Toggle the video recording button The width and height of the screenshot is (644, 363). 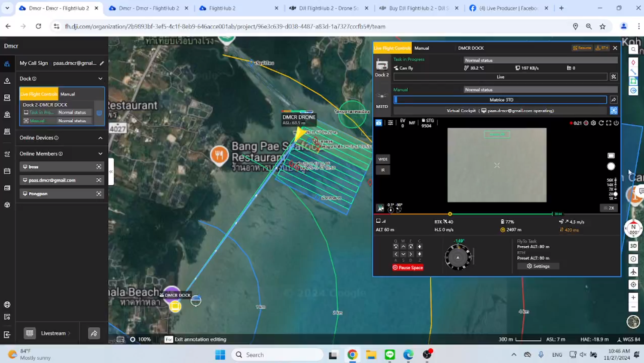pyautogui.click(x=586, y=123)
